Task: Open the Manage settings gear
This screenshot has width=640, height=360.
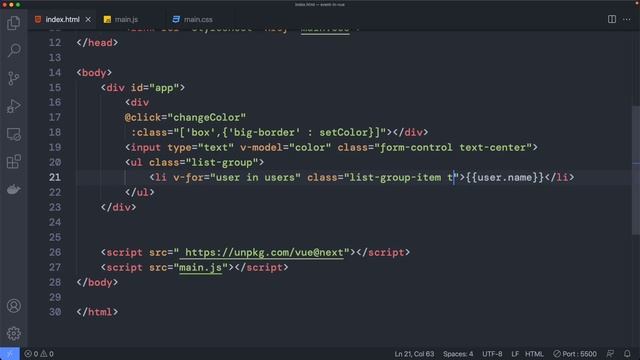Action: pos(13,333)
